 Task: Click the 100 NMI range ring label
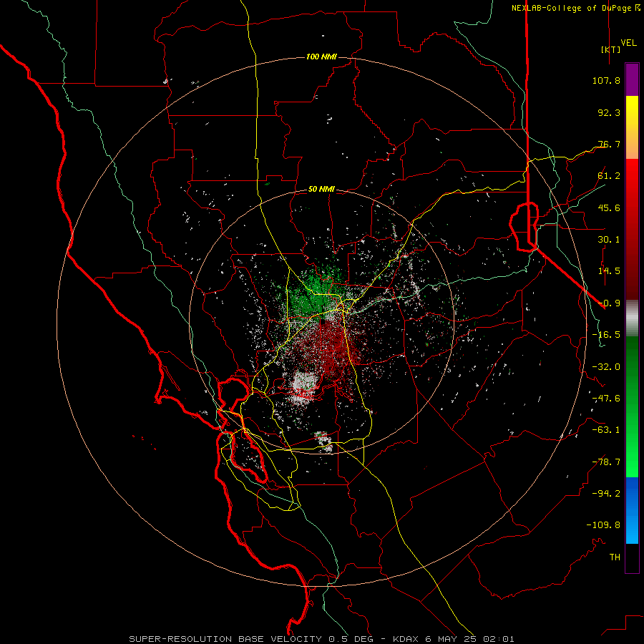[x=321, y=57]
